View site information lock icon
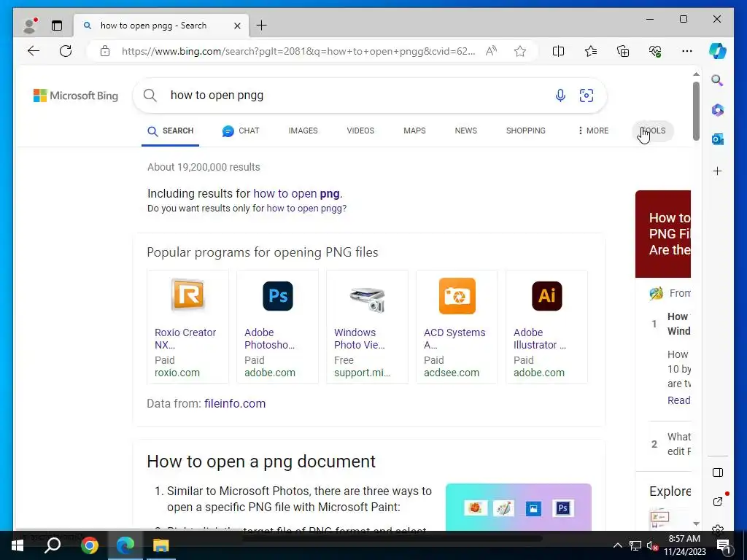Screen dimensions: 747x560 tap(105, 51)
